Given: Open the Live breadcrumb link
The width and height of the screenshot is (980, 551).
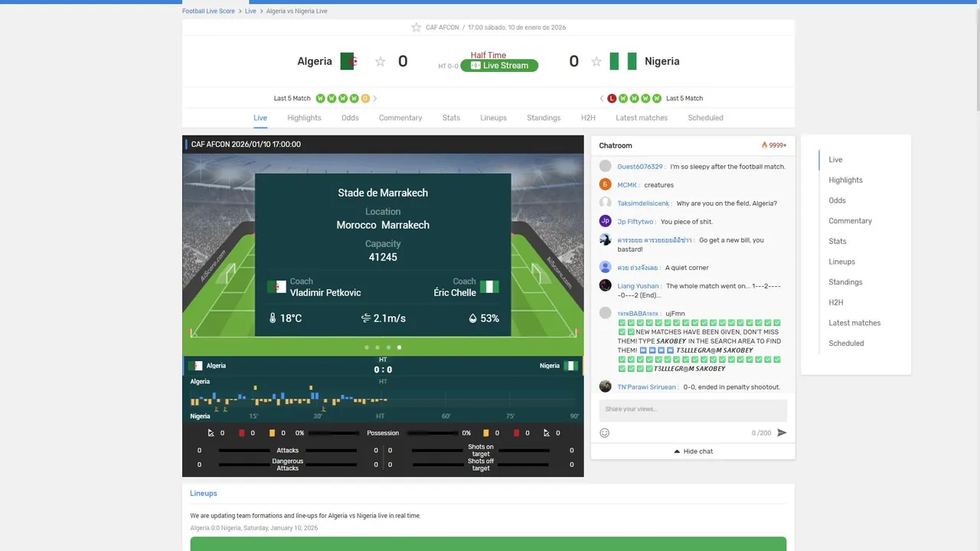Looking at the screenshot, I should click(x=250, y=11).
